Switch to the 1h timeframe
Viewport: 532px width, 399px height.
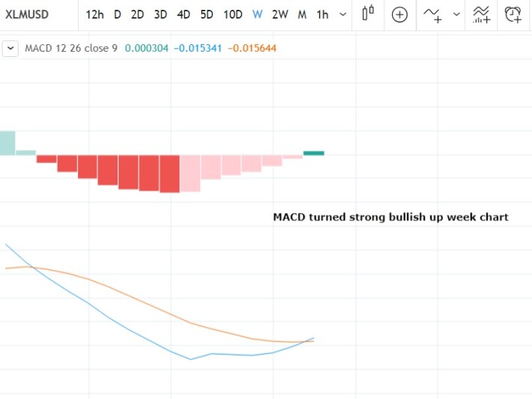(x=322, y=14)
